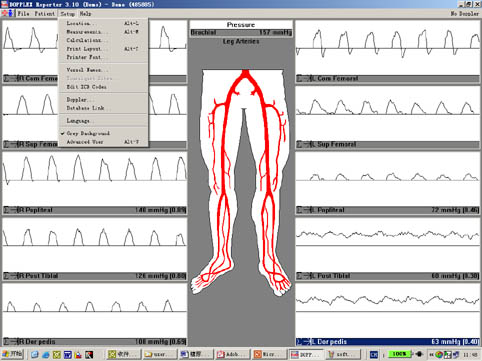The image size is (482, 361).
Task: Click the sigma icon on R Com Femoral bar
Action: point(7,79)
